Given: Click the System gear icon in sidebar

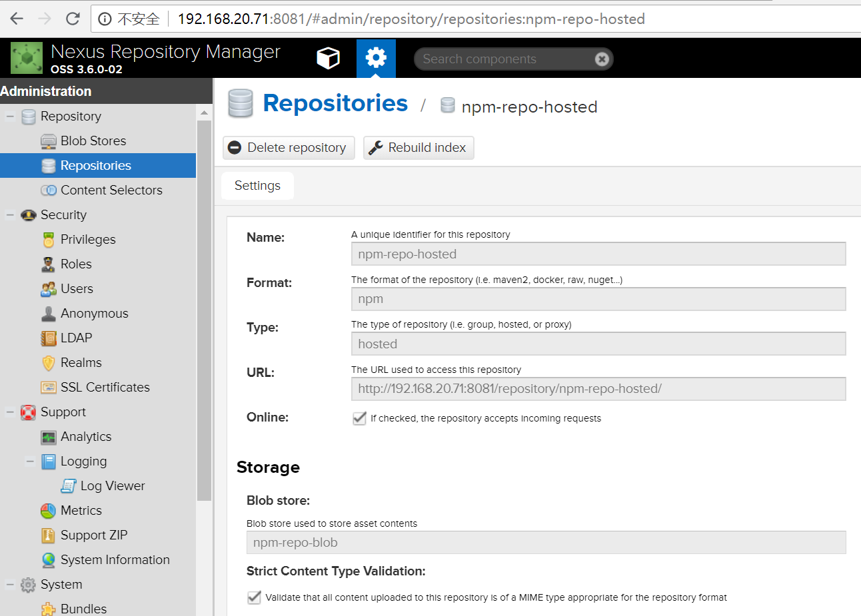Looking at the screenshot, I should pos(29,585).
